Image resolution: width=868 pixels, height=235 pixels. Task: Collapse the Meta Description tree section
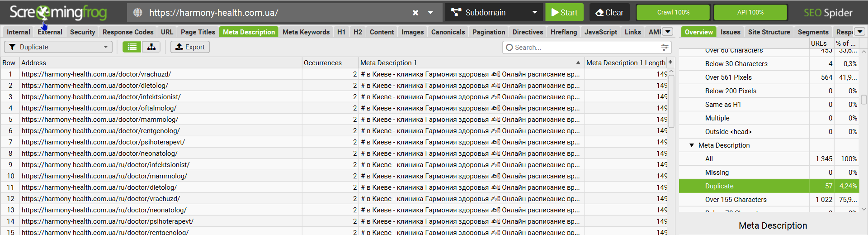[692, 145]
